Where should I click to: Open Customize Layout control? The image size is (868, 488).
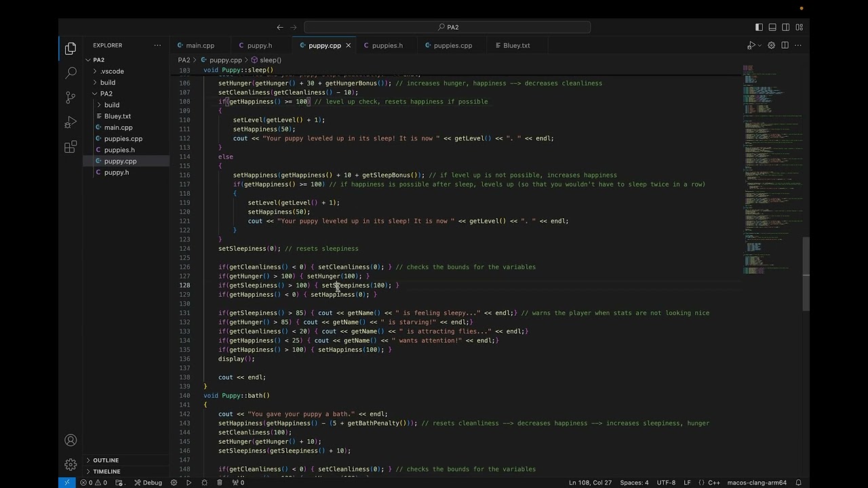coord(799,27)
